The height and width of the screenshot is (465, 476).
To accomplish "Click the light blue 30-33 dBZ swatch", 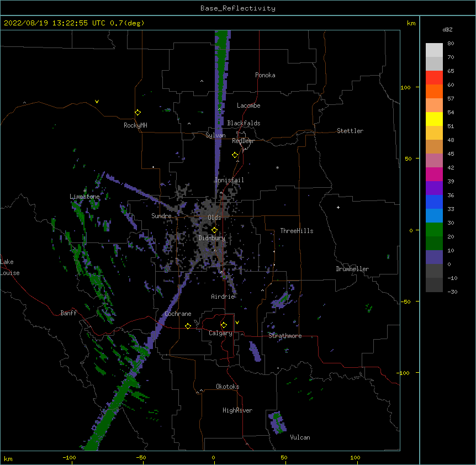I will (434, 215).
